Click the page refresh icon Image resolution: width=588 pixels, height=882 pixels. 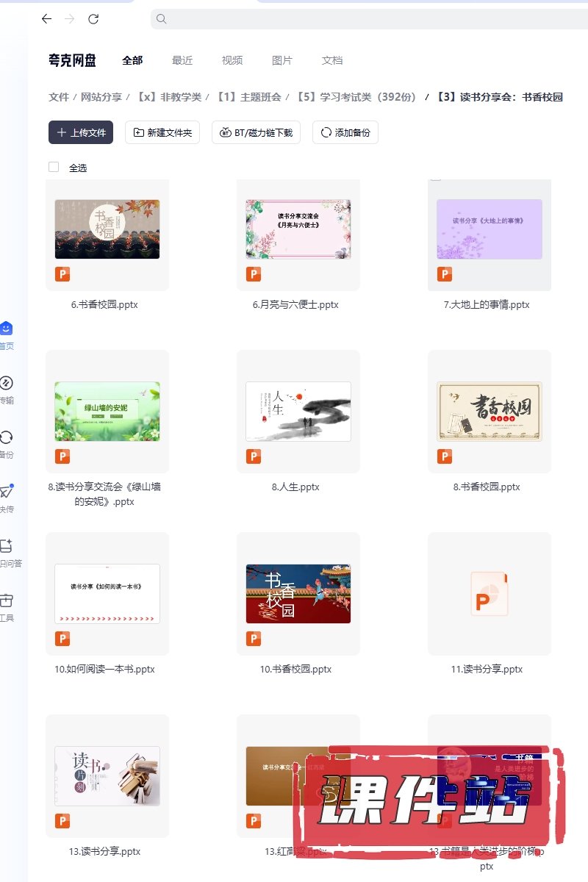(93, 19)
